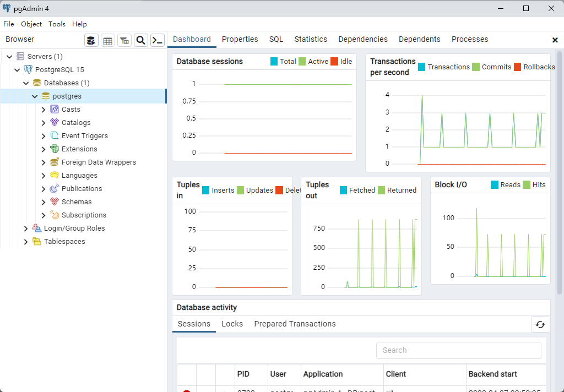Click the Rollbacks legend color swatch
Image resolution: width=564 pixels, height=392 pixels.
[518, 67]
